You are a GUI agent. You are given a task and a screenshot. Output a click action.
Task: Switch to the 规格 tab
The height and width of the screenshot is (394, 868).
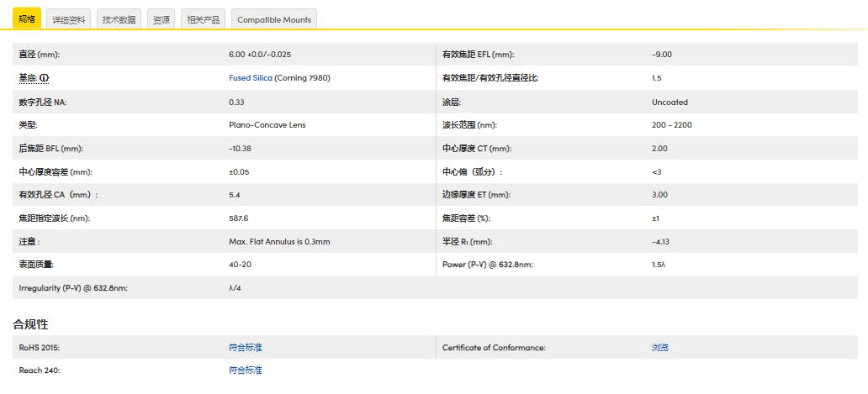point(26,18)
